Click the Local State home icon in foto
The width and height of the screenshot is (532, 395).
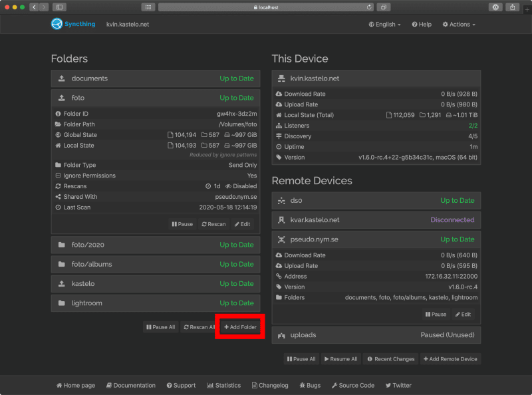(58, 145)
